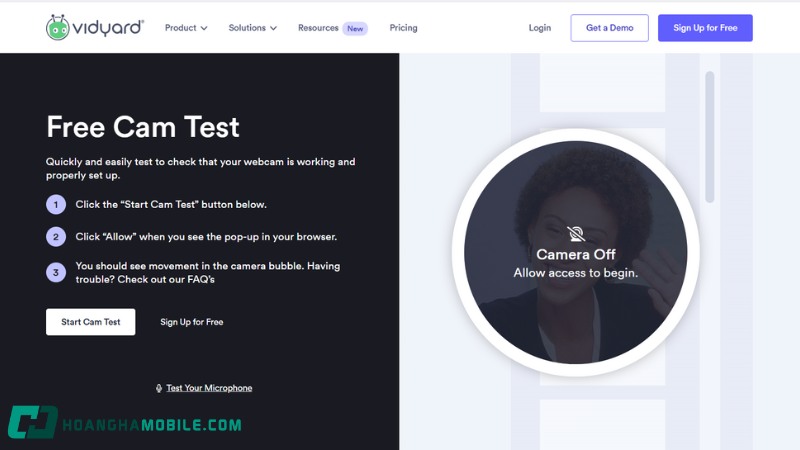800x450 pixels.
Task: Open the Resources menu item
Action: pyautogui.click(x=318, y=28)
